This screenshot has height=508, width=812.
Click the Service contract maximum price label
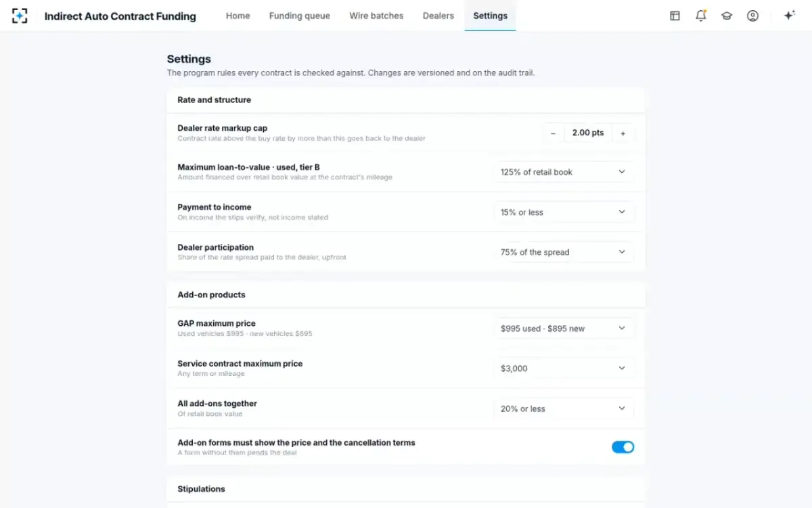point(240,364)
